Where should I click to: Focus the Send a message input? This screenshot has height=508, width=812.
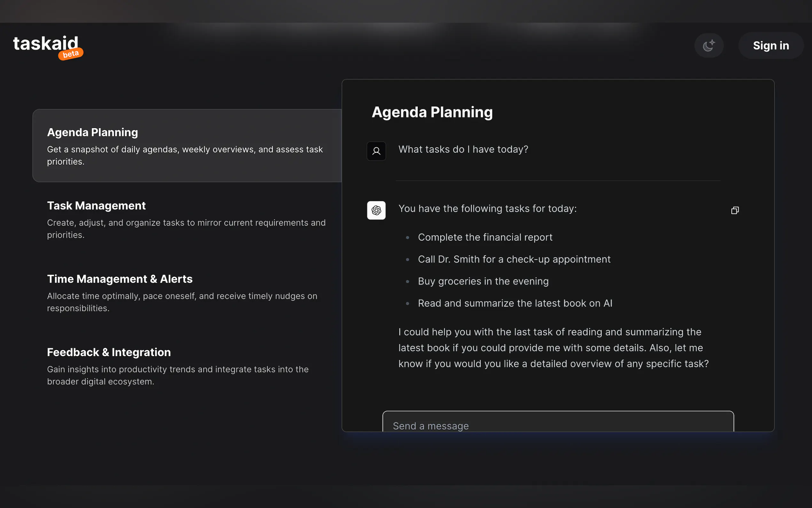point(558,422)
